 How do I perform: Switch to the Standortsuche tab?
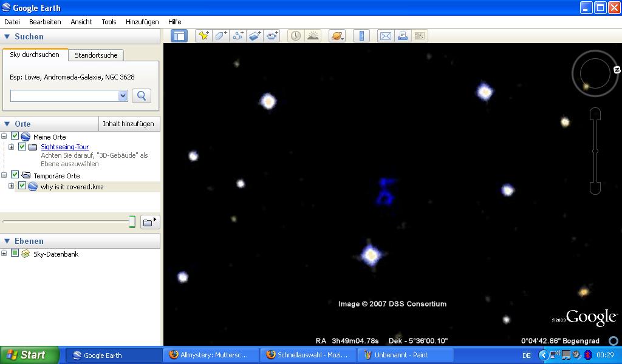point(96,55)
